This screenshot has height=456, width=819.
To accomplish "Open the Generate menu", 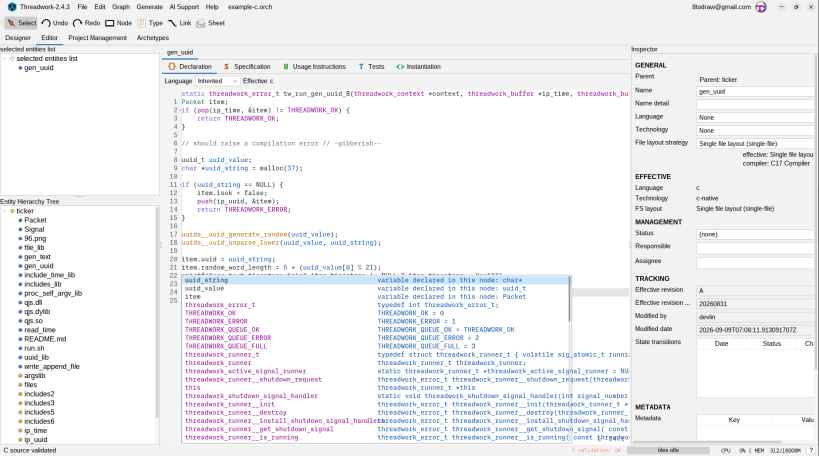I will [149, 7].
